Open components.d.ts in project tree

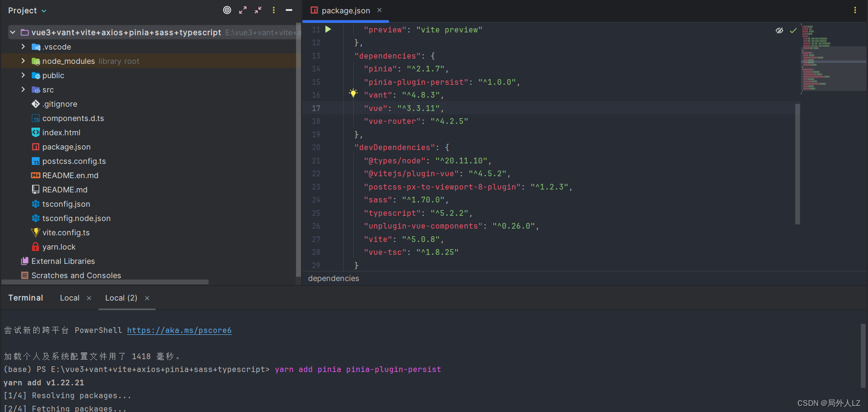pos(73,118)
